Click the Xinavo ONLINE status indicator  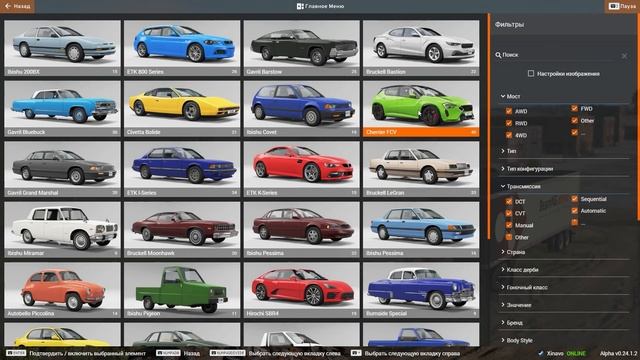[x=562, y=353]
